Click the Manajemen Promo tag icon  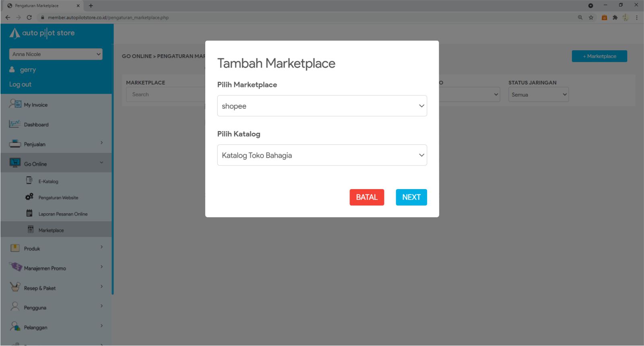[x=15, y=267]
